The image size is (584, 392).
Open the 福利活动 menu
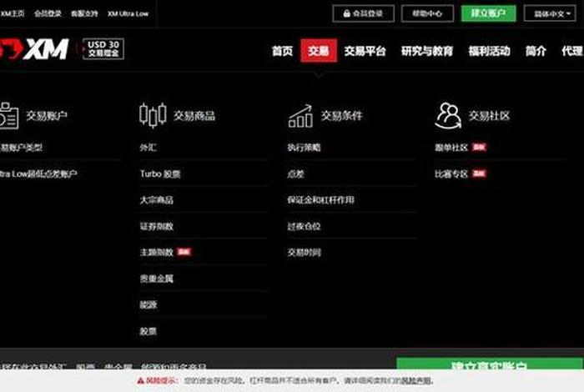(489, 51)
